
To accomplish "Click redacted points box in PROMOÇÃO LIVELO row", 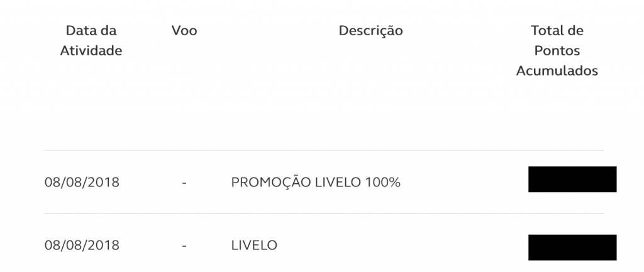I will tap(572, 179).
